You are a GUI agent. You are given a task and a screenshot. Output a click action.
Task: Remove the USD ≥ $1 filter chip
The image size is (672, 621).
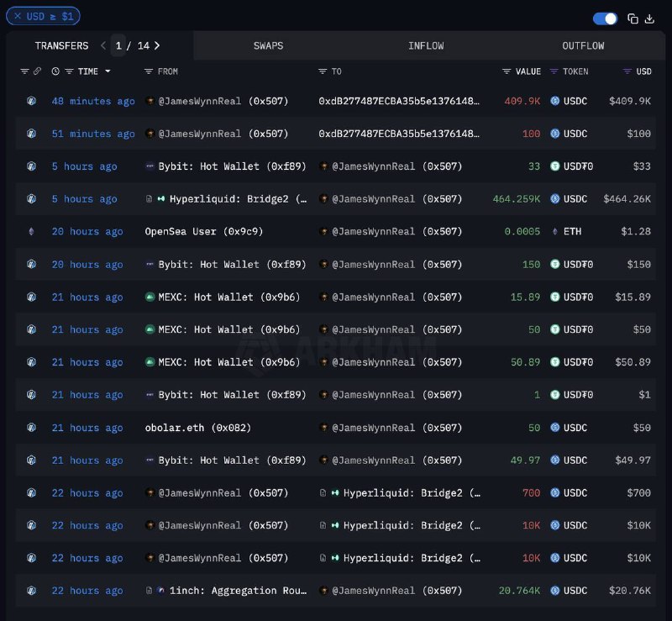pyautogui.click(x=18, y=16)
